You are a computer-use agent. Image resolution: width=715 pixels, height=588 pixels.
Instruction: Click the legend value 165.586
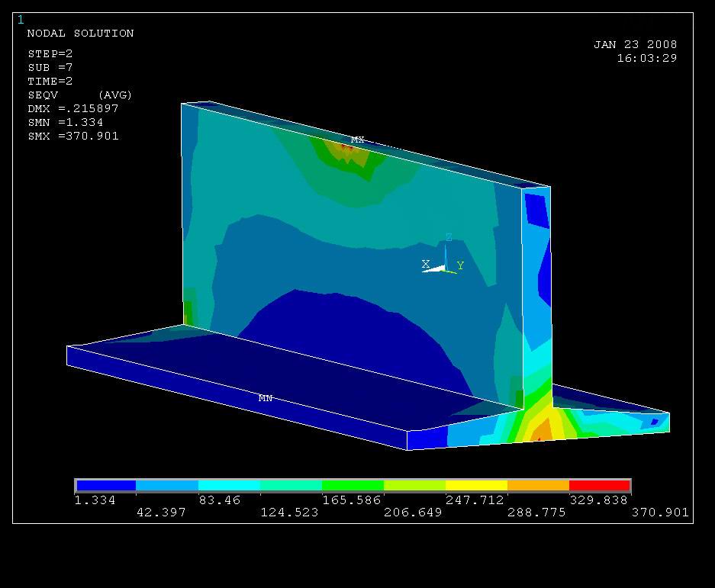point(352,500)
